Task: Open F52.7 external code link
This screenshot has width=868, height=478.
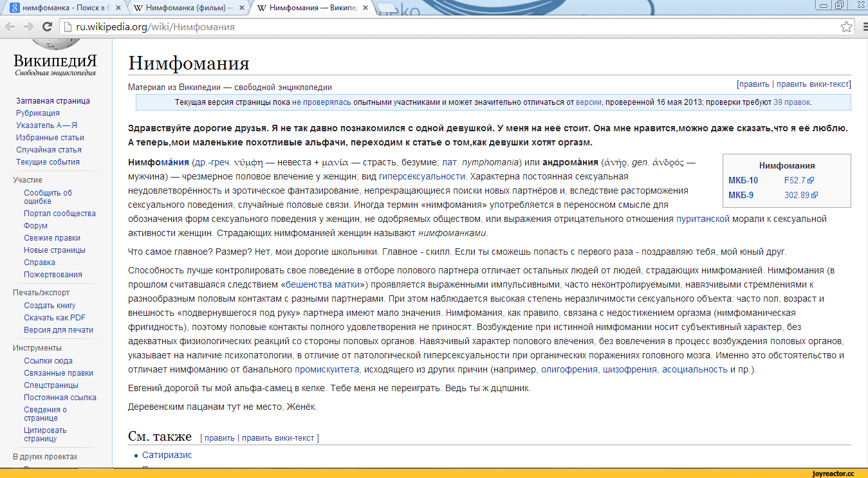Action: click(x=799, y=181)
